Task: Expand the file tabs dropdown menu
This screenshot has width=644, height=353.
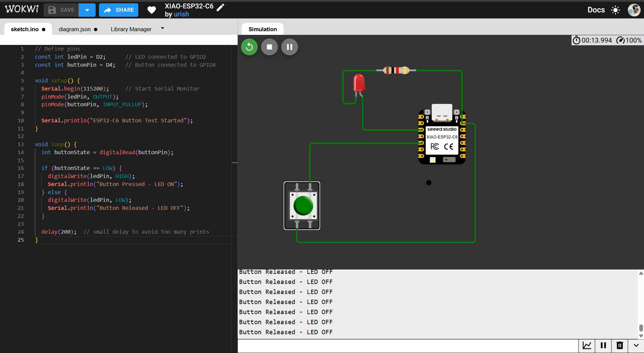Action: pyautogui.click(x=163, y=28)
